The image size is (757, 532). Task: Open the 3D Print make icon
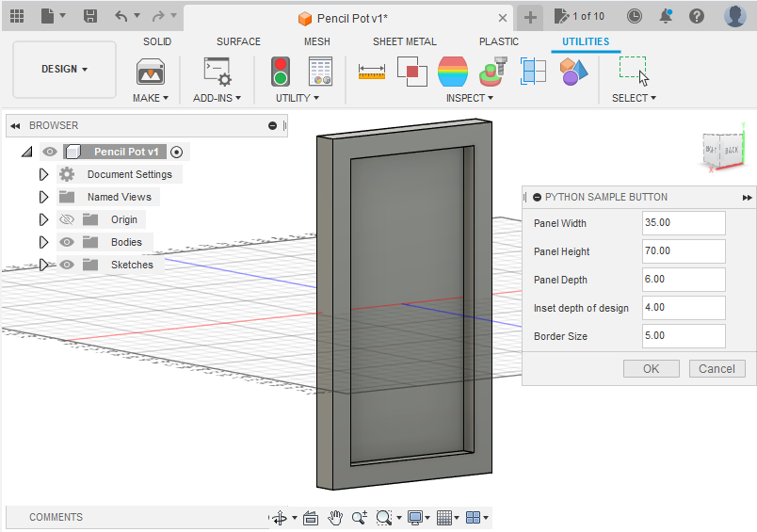pyautogui.click(x=151, y=72)
